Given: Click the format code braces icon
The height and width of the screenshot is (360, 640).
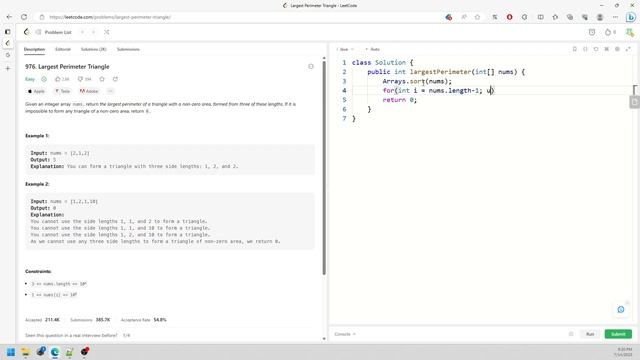Looking at the screenshot, I should click(x=585, y=49).
